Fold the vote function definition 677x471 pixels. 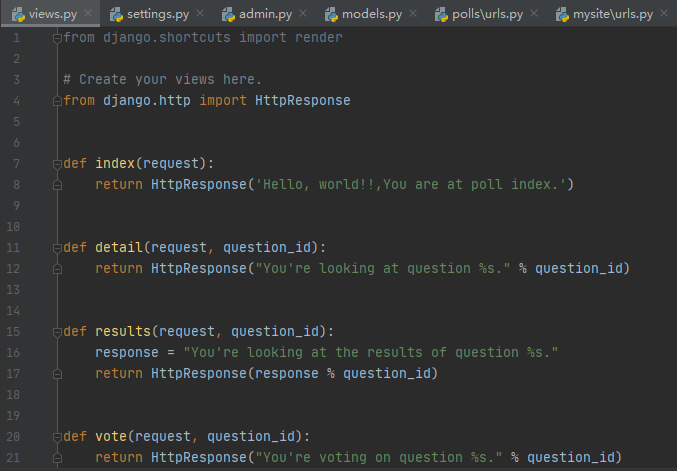pyautogui.click(x=56, y=436)
